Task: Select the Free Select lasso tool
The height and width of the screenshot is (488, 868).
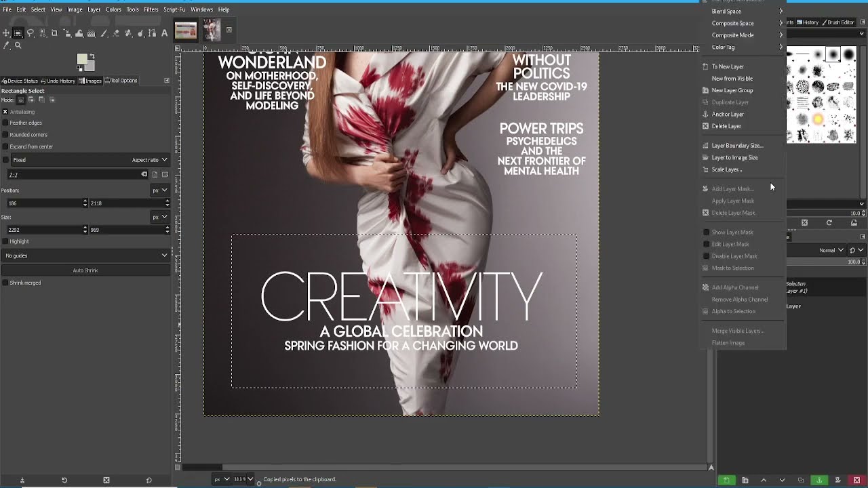Action: coord(30,33)
